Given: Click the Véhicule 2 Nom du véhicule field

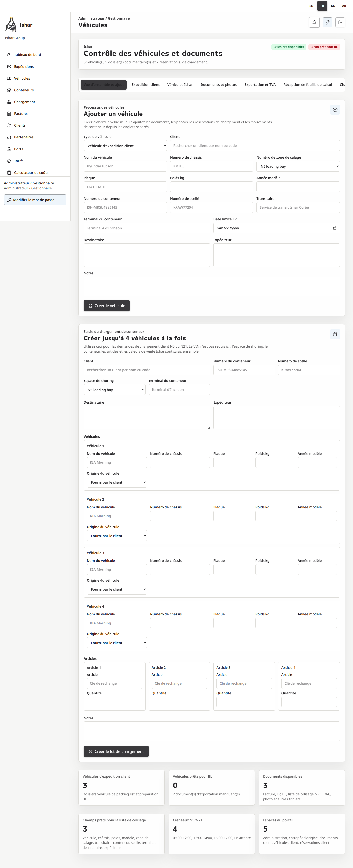Looking at the screenshot, I should 117,516.
